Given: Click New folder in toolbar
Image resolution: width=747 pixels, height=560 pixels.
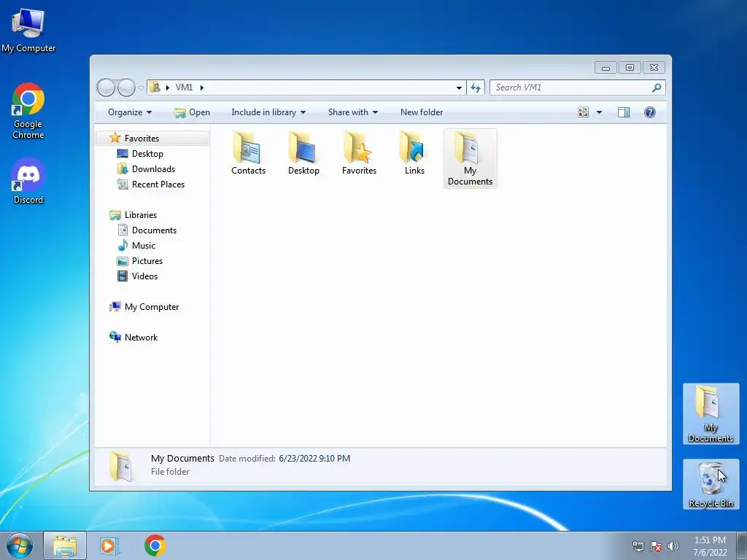Looking at the screenshot, I should click(x=422, y=112).
